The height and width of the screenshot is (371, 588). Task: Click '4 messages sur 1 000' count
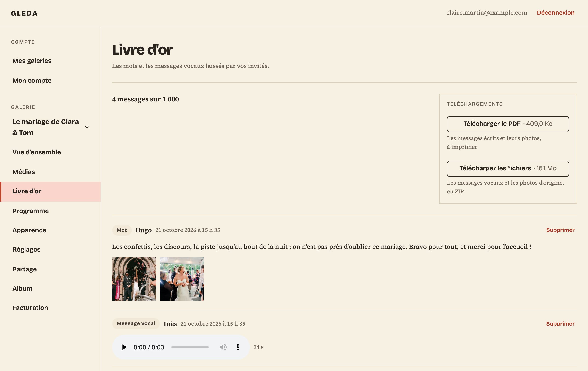(x=146, y=99)
